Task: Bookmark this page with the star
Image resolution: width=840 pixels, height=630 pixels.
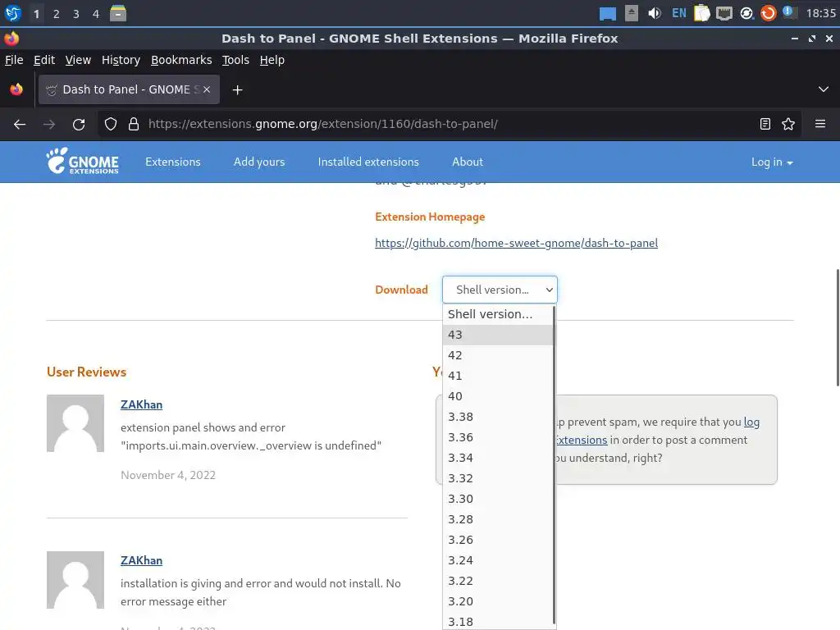Action: (788, 125)
